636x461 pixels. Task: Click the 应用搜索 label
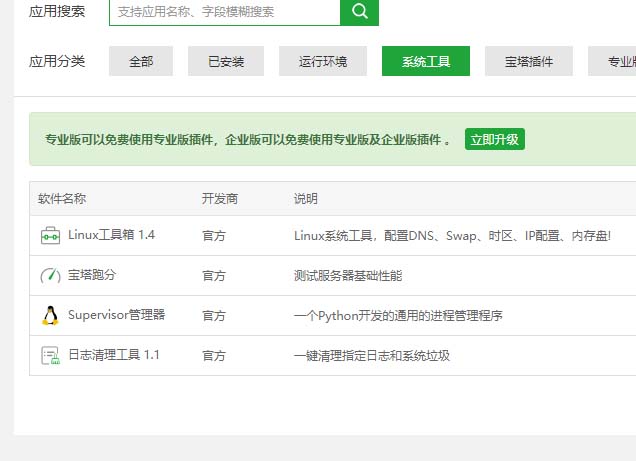click(x=57, y=11)
